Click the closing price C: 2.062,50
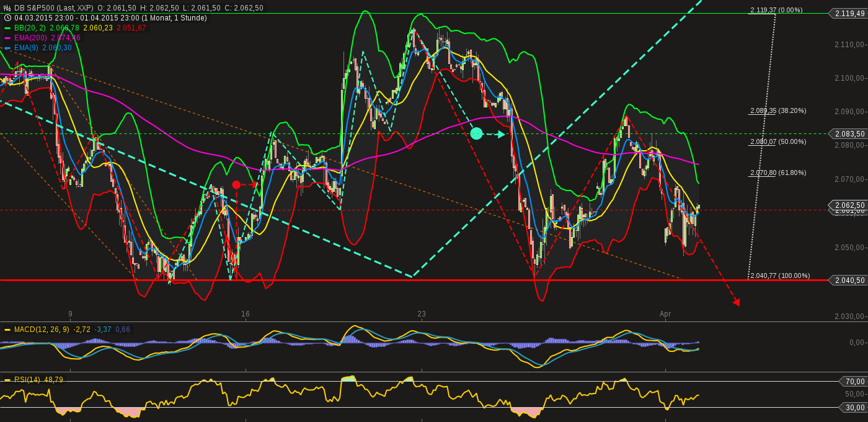 click(244, 8)
